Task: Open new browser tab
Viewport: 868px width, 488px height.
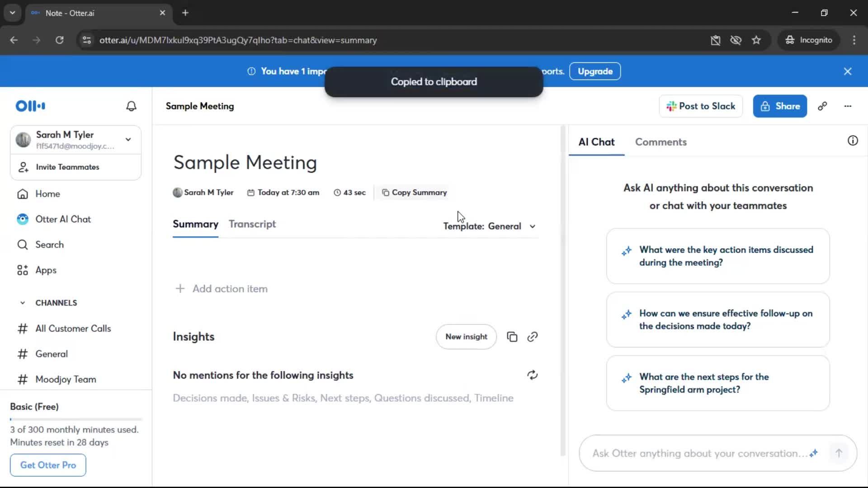Action: [185, 13]
